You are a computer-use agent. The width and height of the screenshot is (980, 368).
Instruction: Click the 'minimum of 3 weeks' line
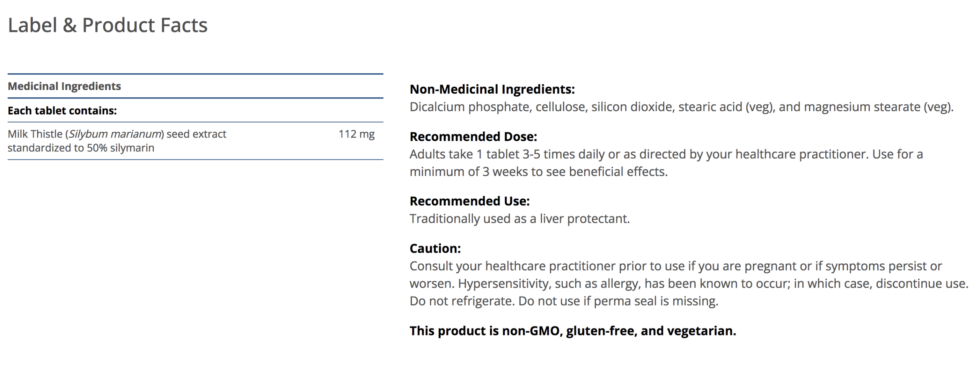point(538,172)
